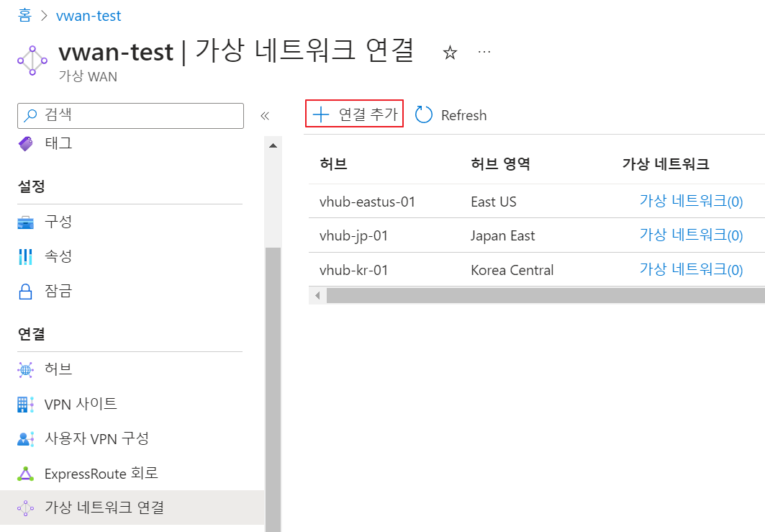Open the 태그 menu item
765x532 pixels.
(x=58, y=143)
